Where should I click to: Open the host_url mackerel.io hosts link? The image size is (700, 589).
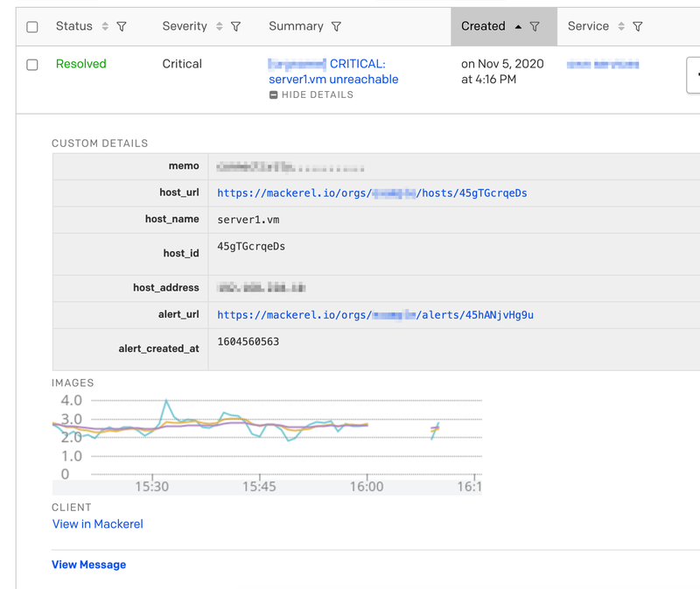click(x=372, y=193)
